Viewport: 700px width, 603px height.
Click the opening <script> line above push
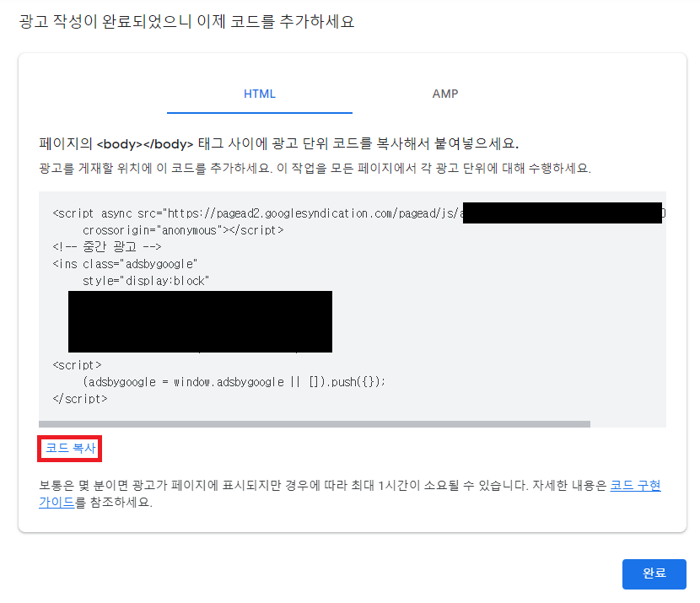pos(78,365)
